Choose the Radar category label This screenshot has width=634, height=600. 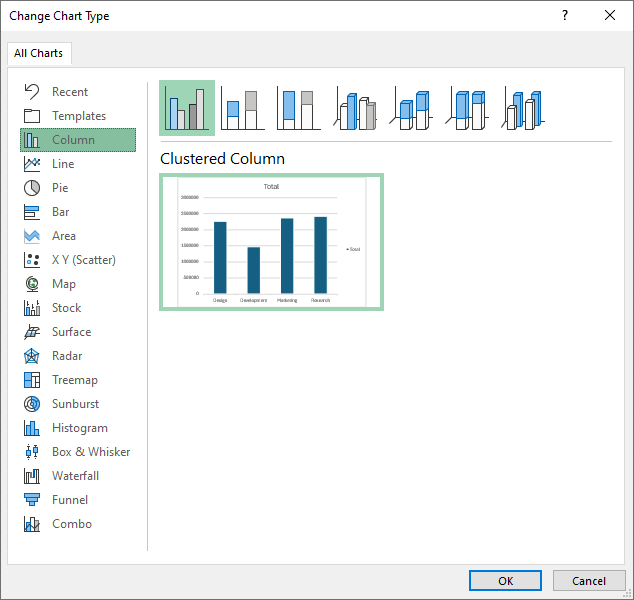67,356
